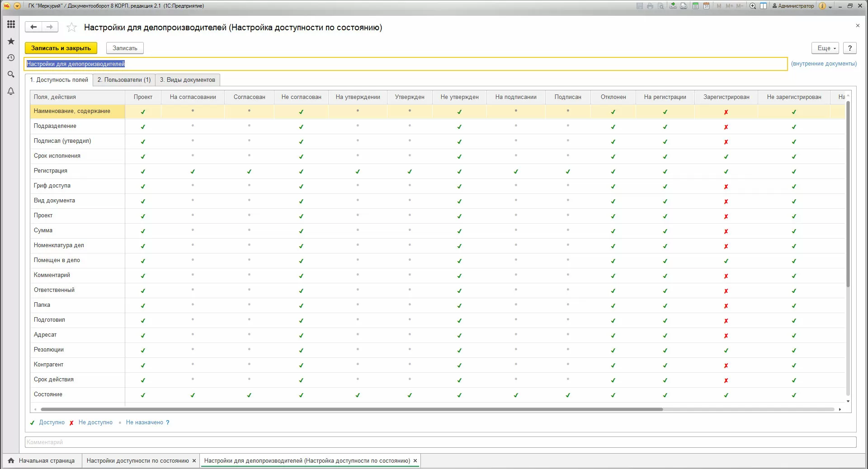Switch to the Виды документов tab
Image resolution: width=868 pixels, height=469 pixels.
(x=188, y=80)
